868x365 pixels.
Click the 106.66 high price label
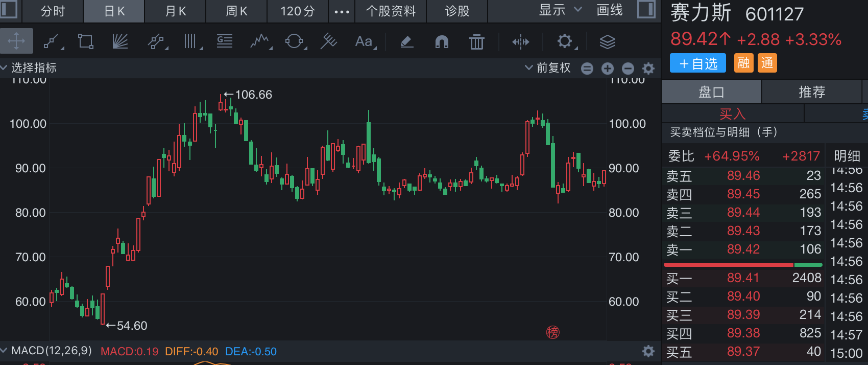pos(254,95)
